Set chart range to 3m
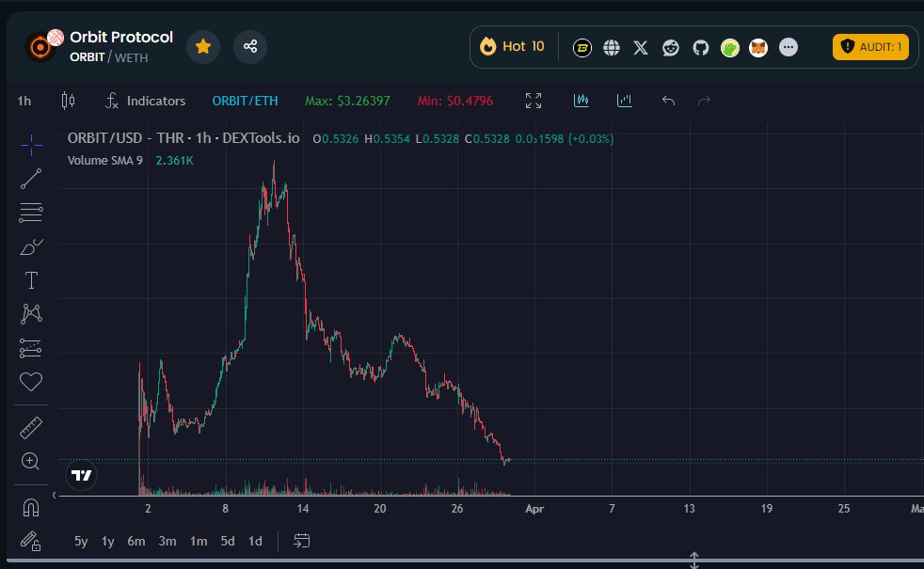924x569 pixels. tap(167, 541)
